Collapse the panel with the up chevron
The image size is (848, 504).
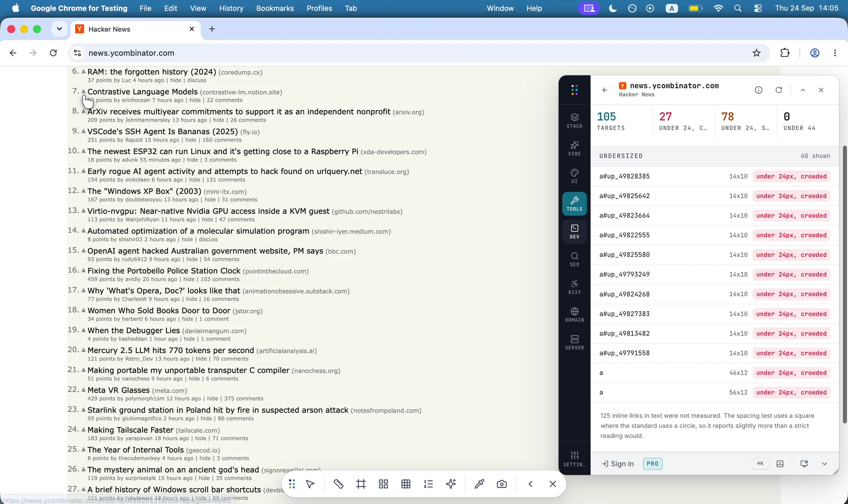pyautogui.click(x=803, y=90)
